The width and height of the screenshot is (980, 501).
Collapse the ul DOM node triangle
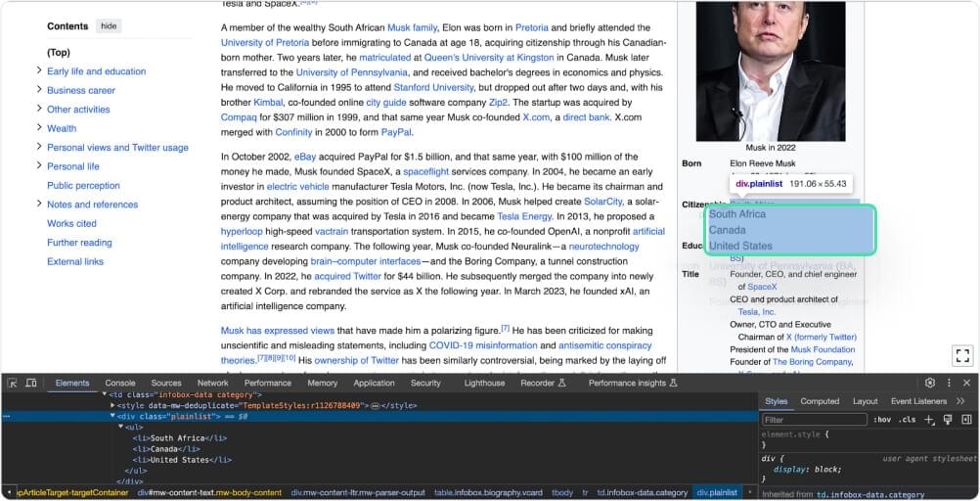point(120,427)
